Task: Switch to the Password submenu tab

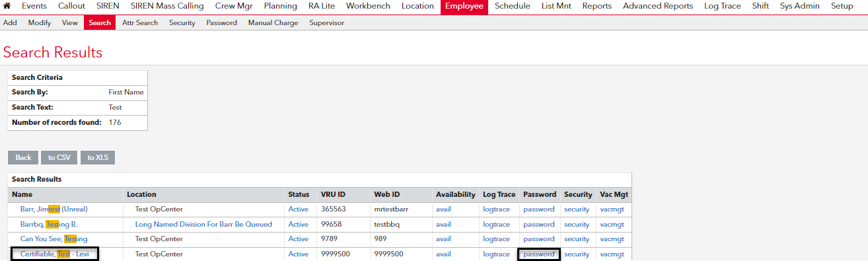Action: coord(221,22)
